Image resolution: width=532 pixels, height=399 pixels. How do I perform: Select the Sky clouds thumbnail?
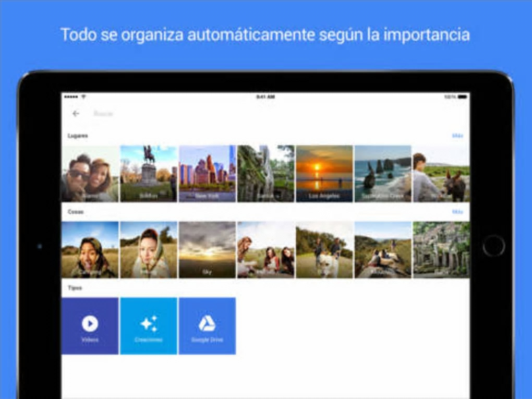pos(207,250)
